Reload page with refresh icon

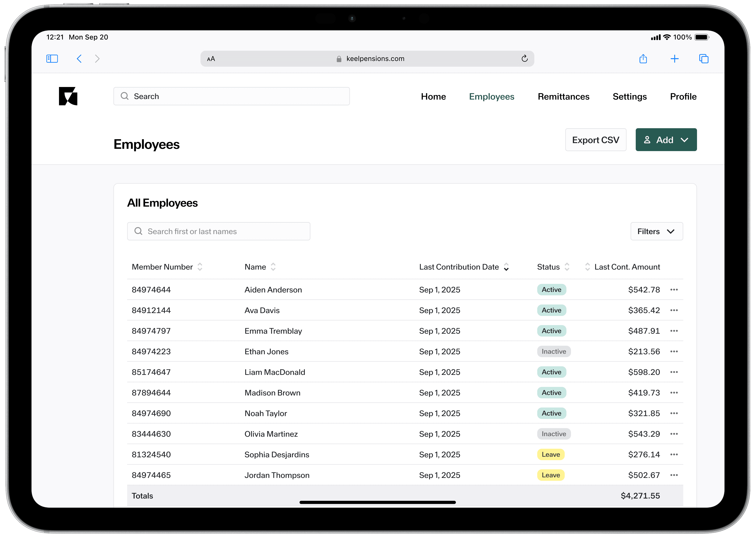pos(524,59)
